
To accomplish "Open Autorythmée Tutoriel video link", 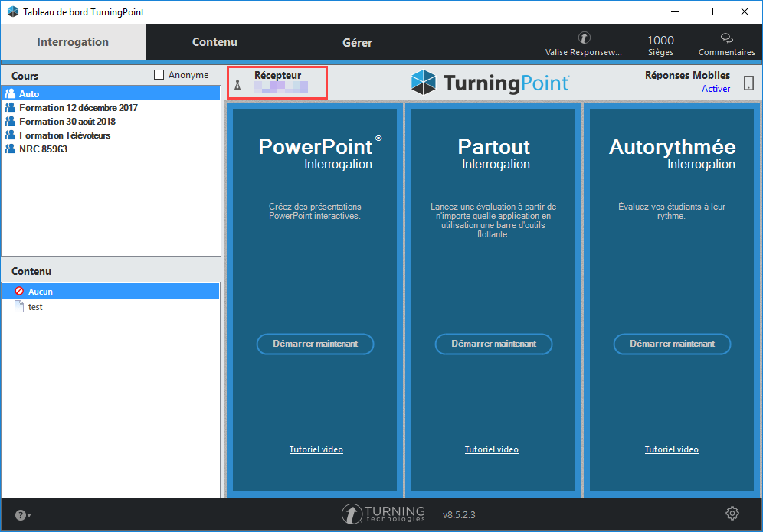I will point(672,449).
